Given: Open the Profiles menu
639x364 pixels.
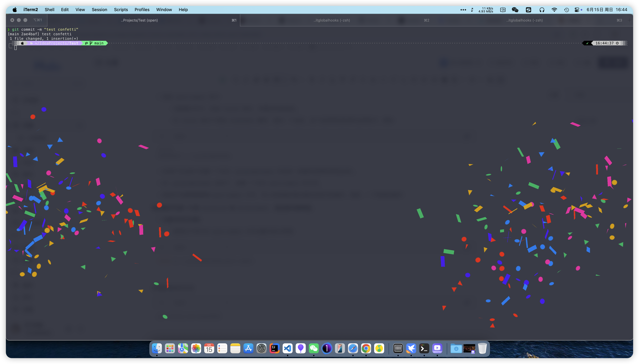Looking at the screenshot, I should 142,10.
